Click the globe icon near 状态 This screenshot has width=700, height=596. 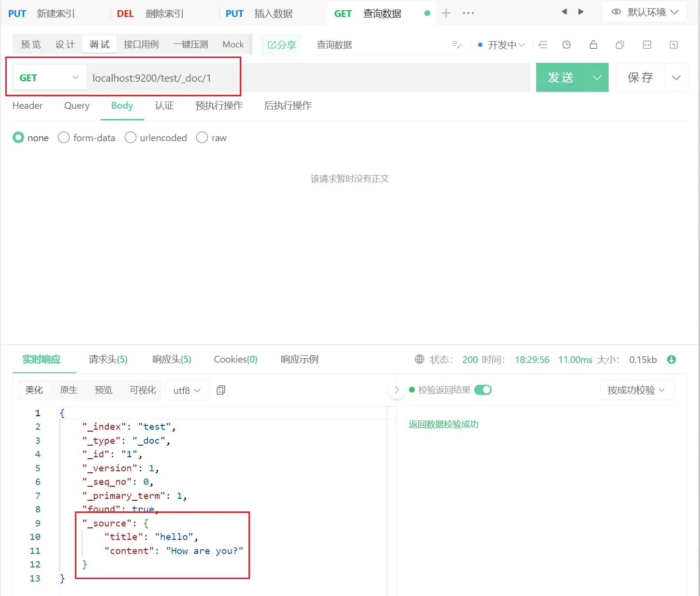(x=420, y=359)
